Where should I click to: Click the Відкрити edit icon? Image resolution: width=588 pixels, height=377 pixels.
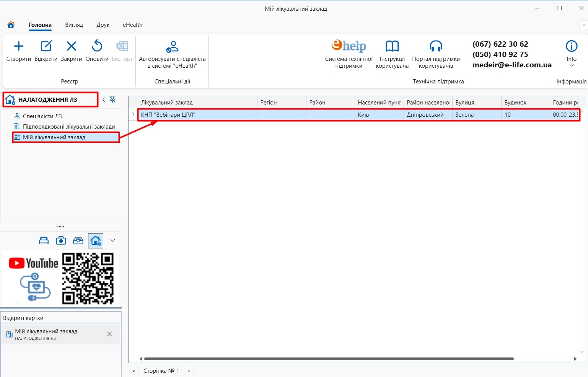tap(46, 46)
